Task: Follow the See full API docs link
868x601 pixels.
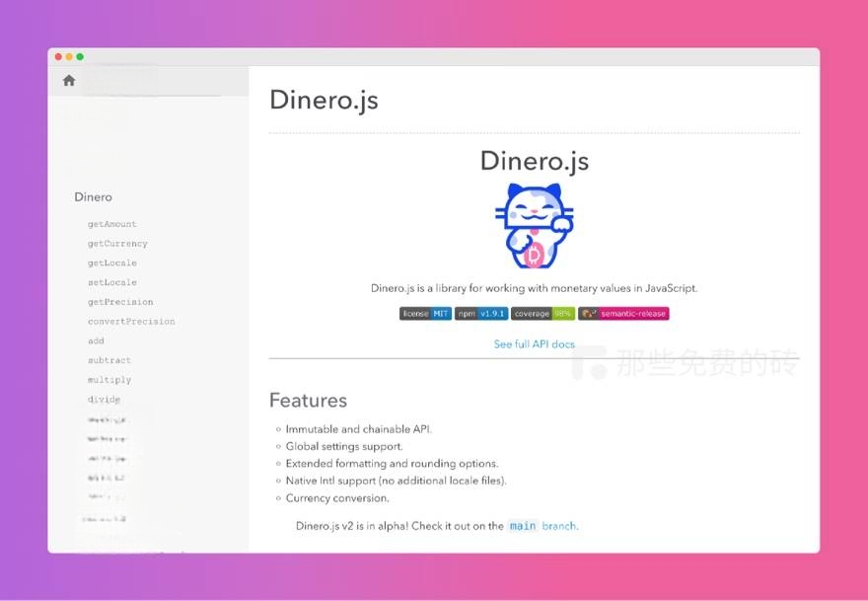Action: point(535,344)
